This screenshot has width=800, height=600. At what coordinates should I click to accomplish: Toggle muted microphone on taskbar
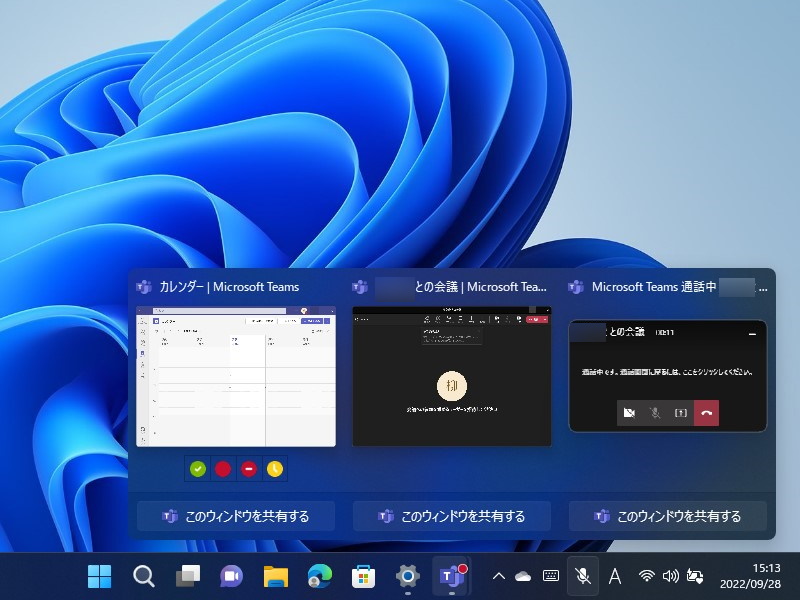pyautogui.click(x=583, y=577)
